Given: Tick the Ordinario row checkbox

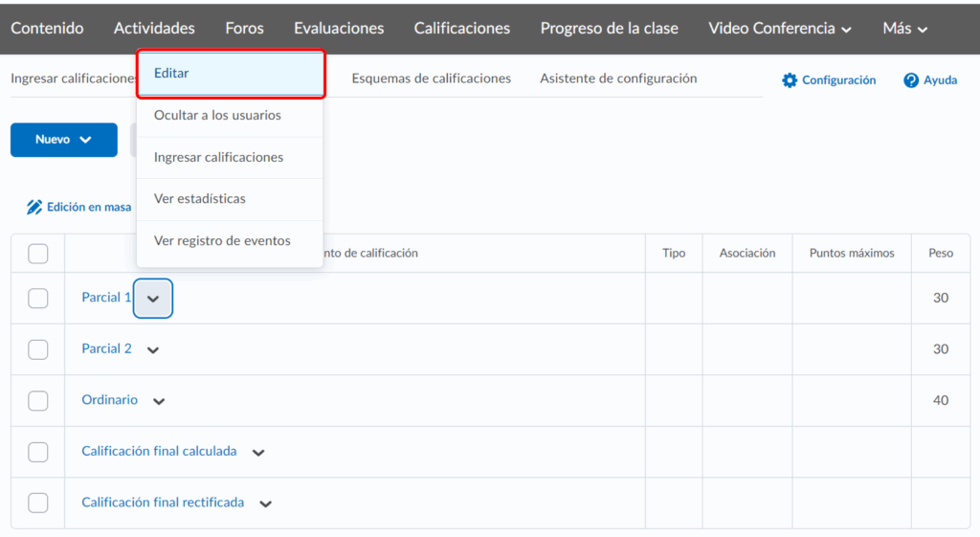Looking at the screenshot, I should (x=38, y=400).
